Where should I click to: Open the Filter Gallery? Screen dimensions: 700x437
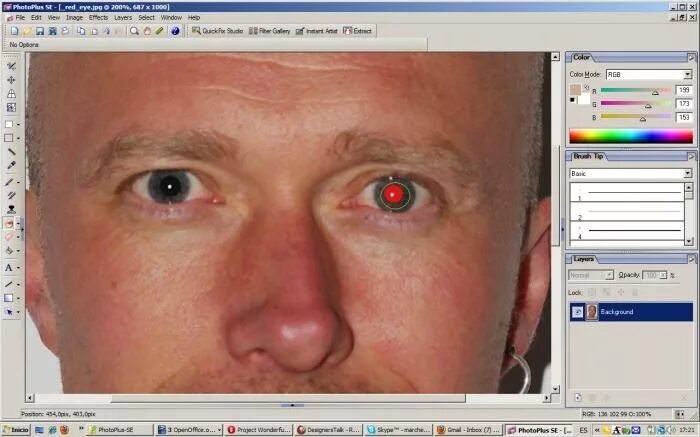(269, 31)
